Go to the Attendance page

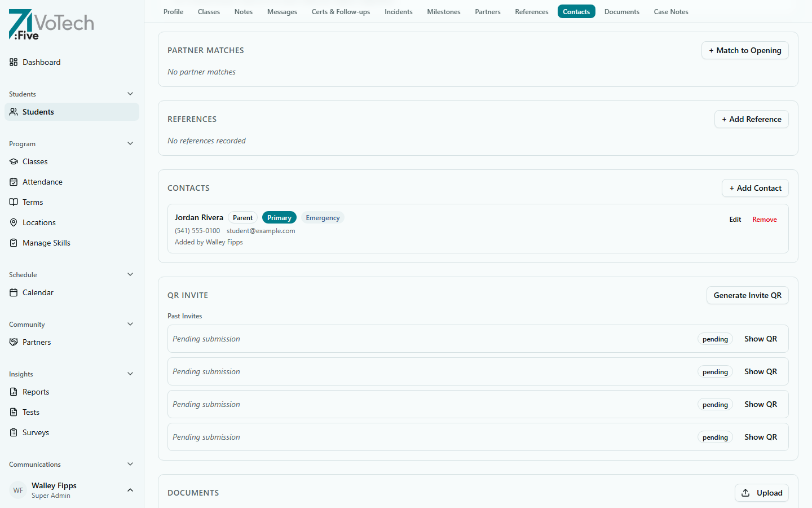pyautogui.click(x=42, y=182)
